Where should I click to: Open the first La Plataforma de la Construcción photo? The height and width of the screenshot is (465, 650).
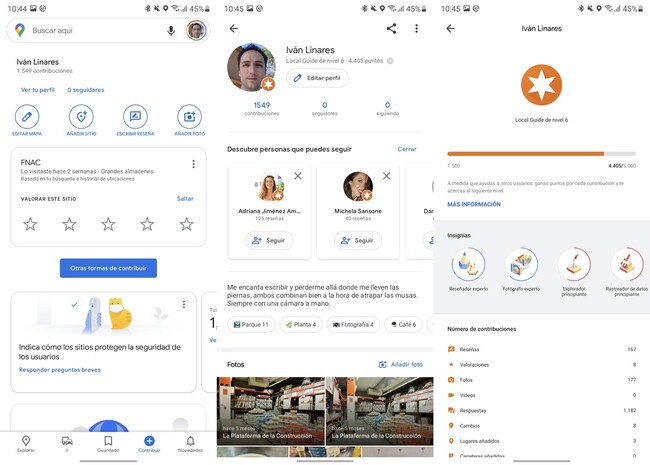[271, 411]
